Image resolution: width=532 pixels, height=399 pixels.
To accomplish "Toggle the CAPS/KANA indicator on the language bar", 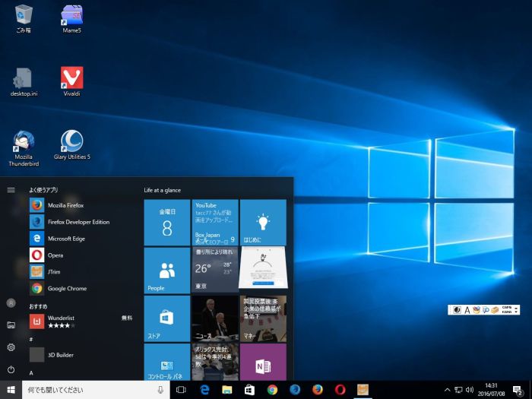I will pos(506,309).
